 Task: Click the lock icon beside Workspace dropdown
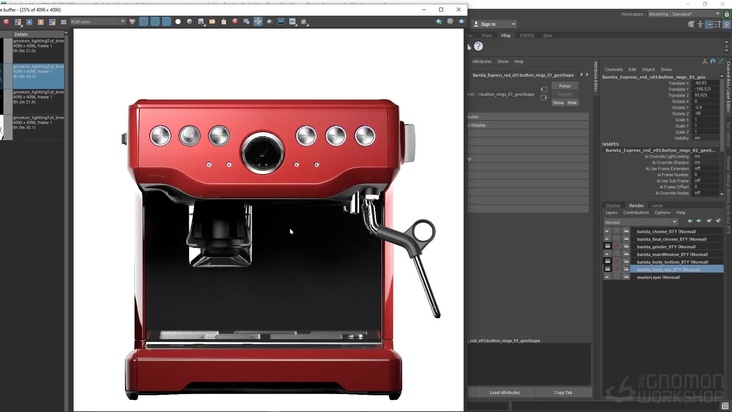(x=725, y=14)
